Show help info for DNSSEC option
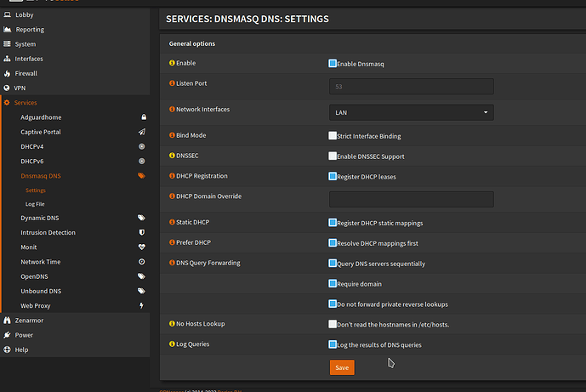The width and height of the screenshot is (586, 392). [x=172, y=156]
